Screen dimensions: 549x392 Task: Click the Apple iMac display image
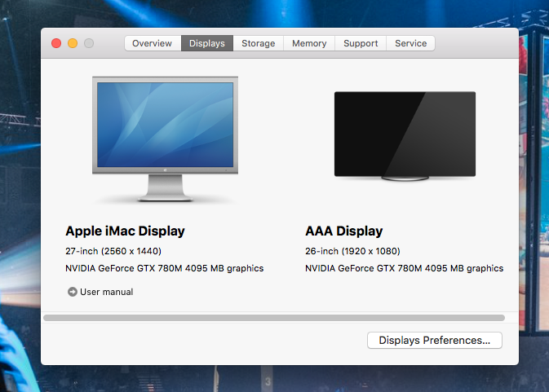coord(166,139)
